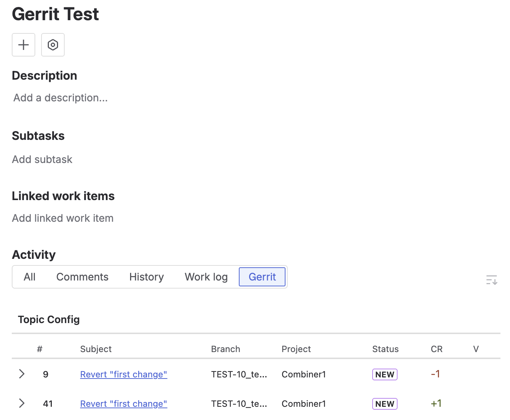
Task: Switch to the All activity tab
Action: coord(30,277)
